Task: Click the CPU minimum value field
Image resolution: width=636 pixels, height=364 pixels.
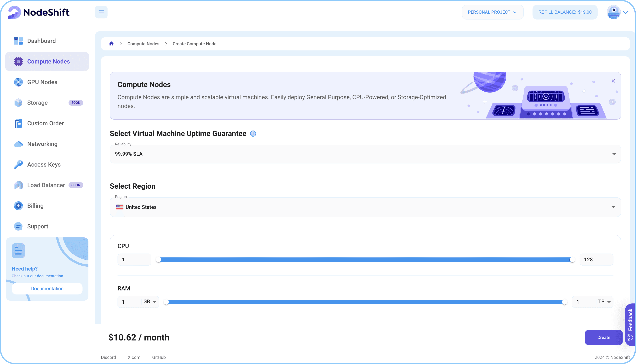Action: coord(134,259)
